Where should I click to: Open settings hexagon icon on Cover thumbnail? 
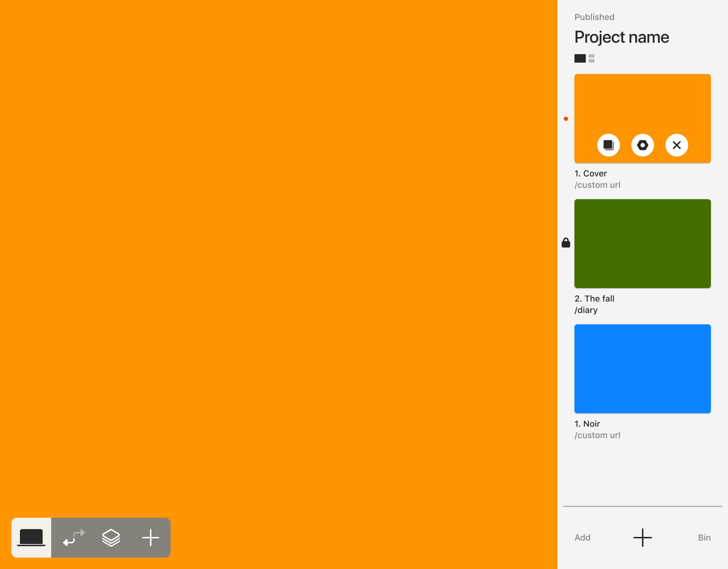(x=643, y=145)
